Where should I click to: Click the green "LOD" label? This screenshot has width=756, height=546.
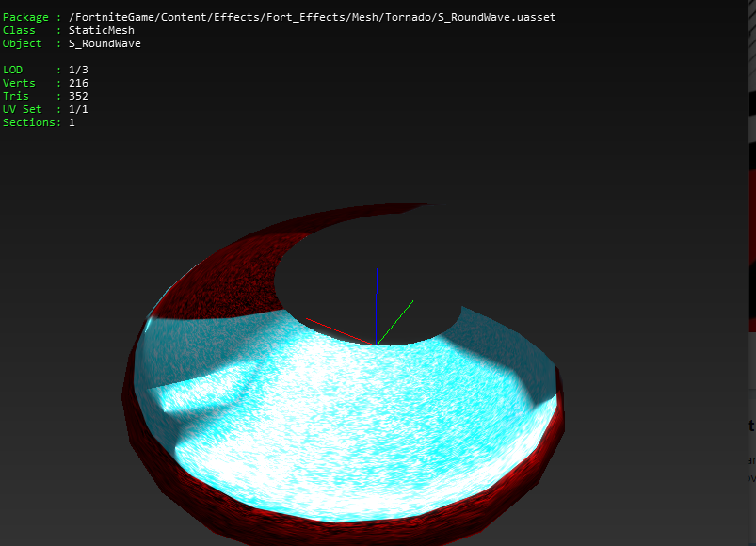click(x=12, y=70)
